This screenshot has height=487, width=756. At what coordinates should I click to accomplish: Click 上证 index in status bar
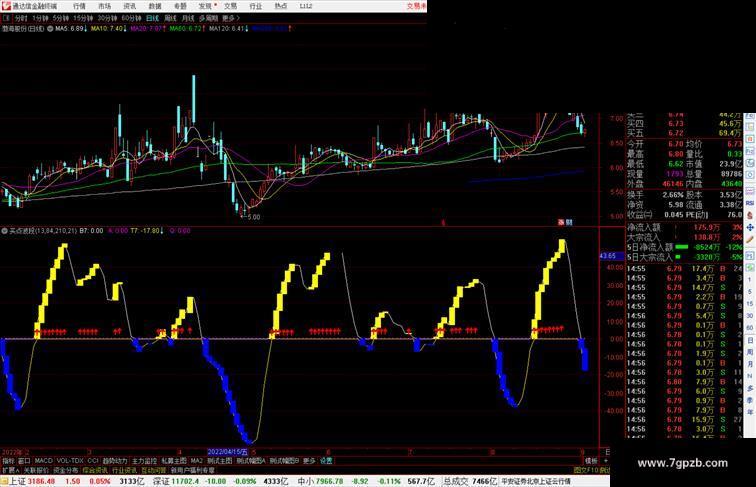click(17, 481)
